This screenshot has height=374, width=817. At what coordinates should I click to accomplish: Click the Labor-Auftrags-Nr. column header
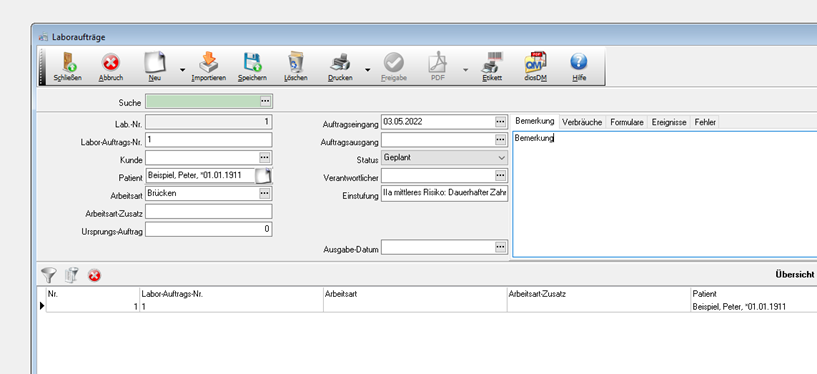(x=231, y=294)
